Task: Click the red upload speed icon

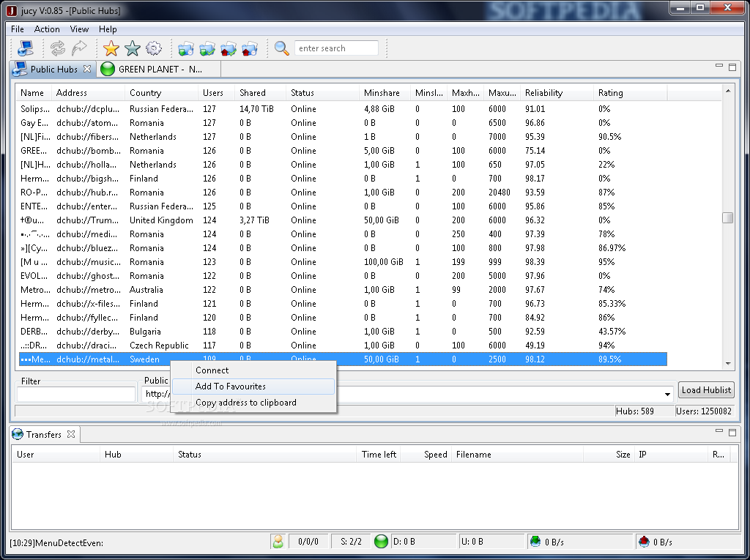Action: click(644, 542)
